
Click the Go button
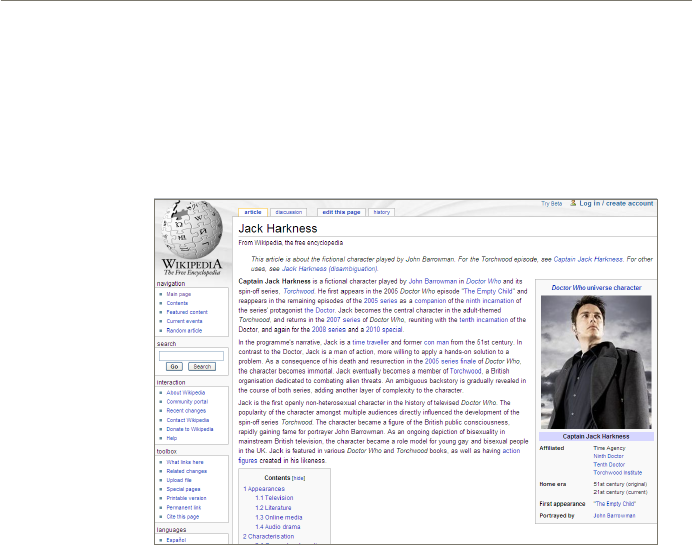tap(174, 367)
